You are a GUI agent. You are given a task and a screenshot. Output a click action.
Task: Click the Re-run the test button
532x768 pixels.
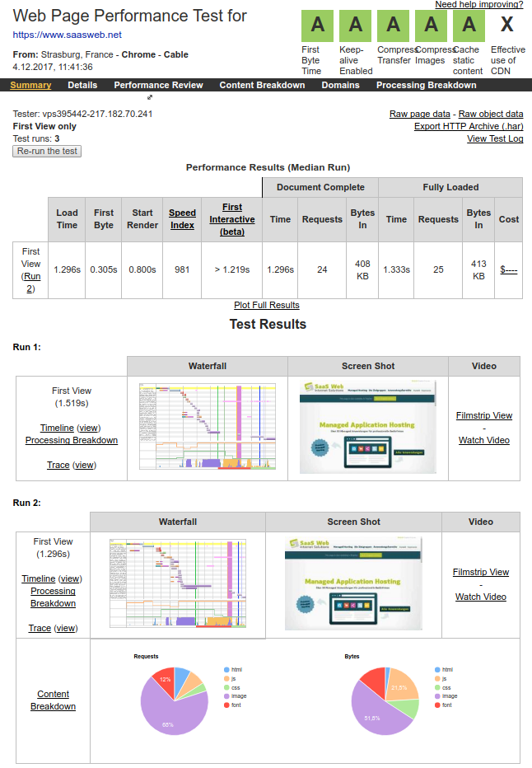[47, 152]
